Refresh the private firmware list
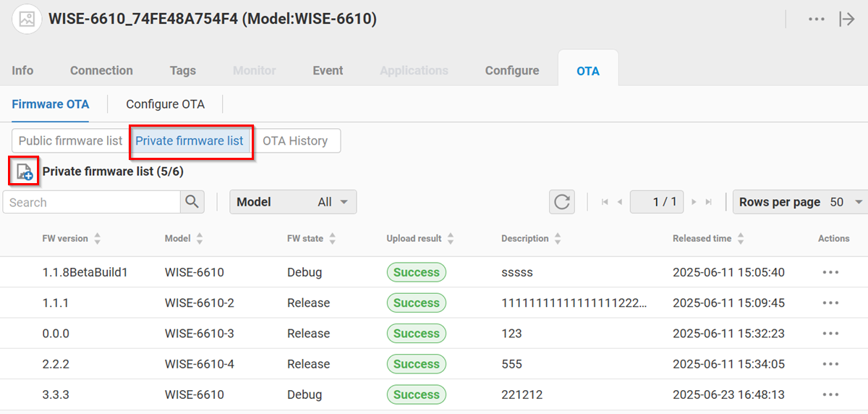 coord(562,202)
